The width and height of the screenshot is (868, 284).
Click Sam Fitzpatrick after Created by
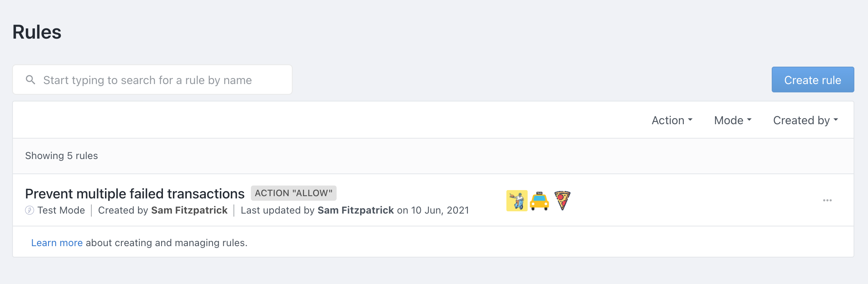click(x=189, y=210)
